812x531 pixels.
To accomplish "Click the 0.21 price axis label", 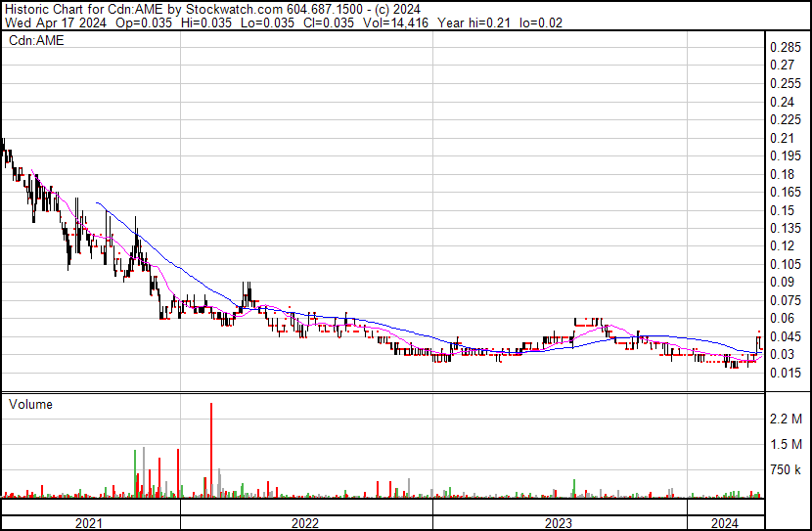I will pyautogui.click(x=783, y=138).
